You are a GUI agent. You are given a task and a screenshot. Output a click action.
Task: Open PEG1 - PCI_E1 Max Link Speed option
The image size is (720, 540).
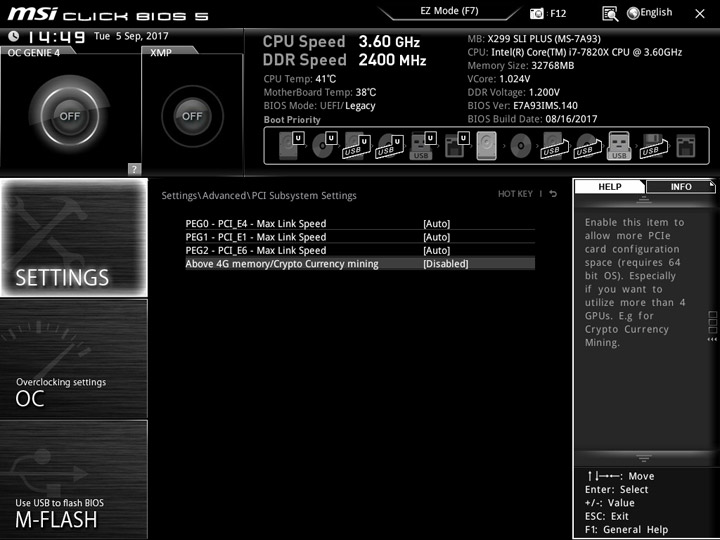tap(360, 237)
